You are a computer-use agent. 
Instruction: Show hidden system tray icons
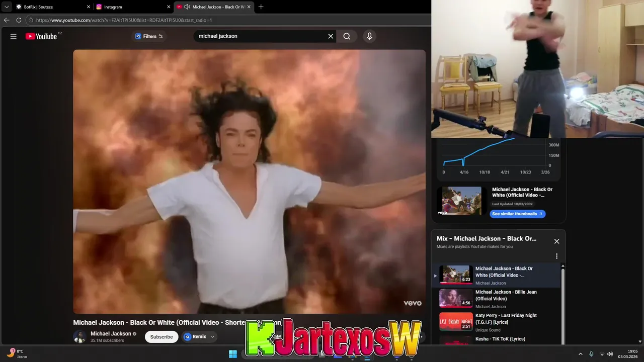(580, 354)
